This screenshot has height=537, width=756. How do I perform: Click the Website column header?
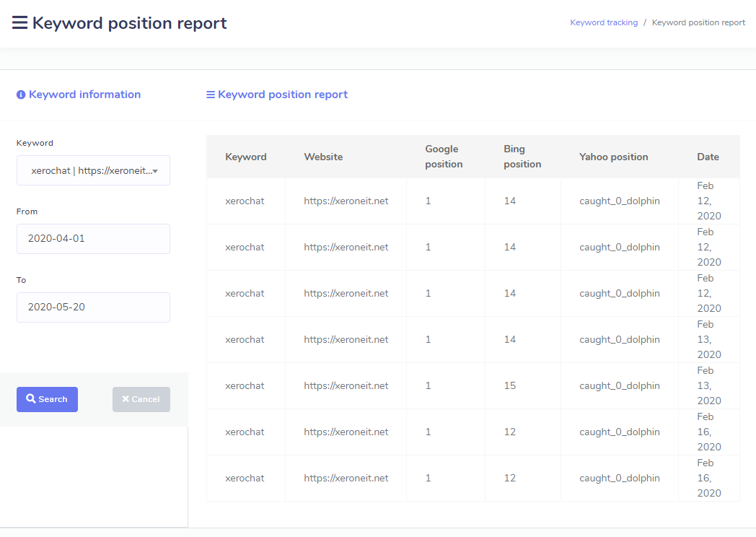pyautogui.click(x=323, y=157)
